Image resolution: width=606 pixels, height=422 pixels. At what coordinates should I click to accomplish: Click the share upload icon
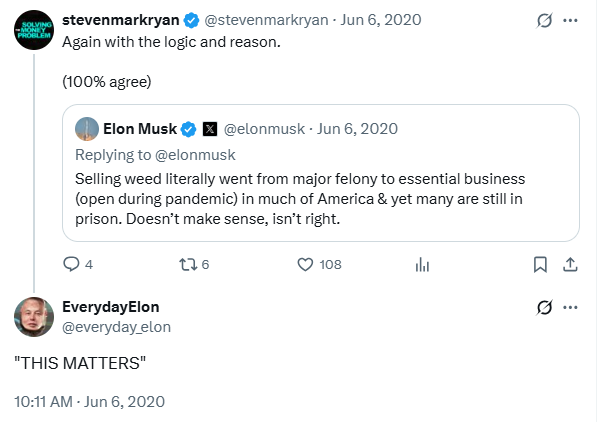(570, 265)
